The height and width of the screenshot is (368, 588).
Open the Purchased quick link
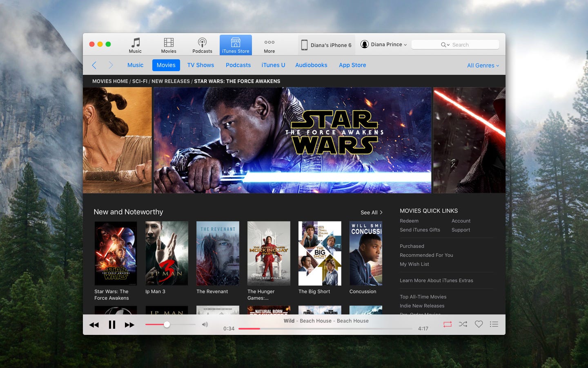(412, 246)
